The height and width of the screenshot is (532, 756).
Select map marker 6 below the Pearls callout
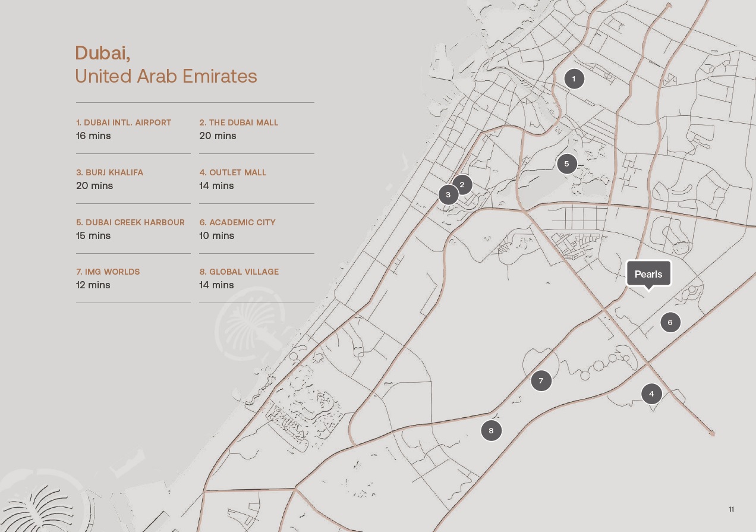coord(670,322)
